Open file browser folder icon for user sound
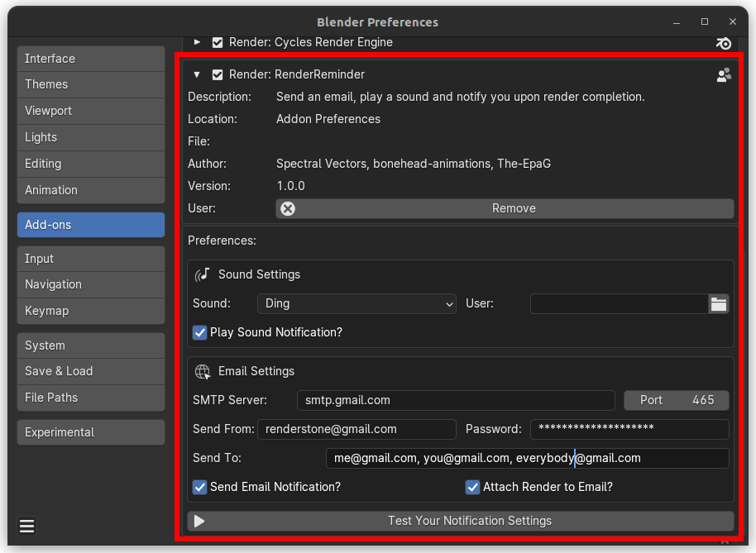This screenshot has width=756, height=553. click(719, 304)
